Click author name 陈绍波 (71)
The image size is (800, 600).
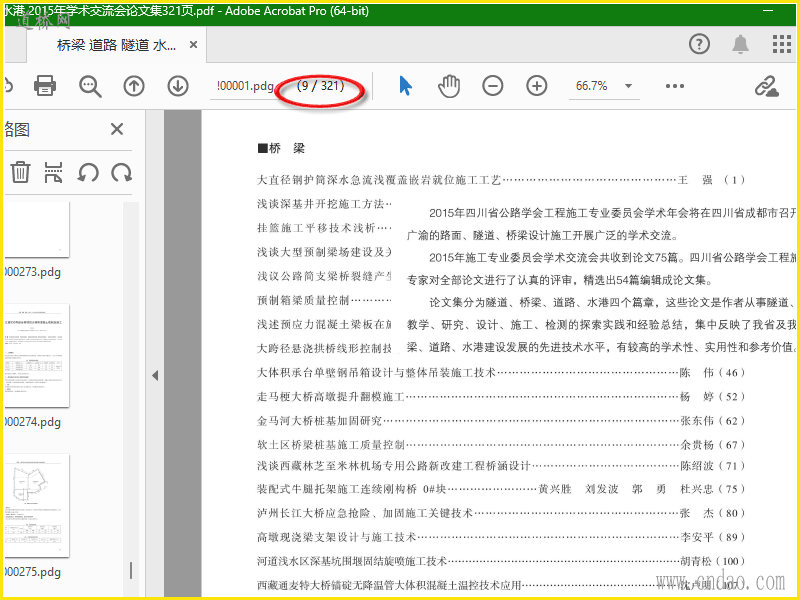point(713,465)
